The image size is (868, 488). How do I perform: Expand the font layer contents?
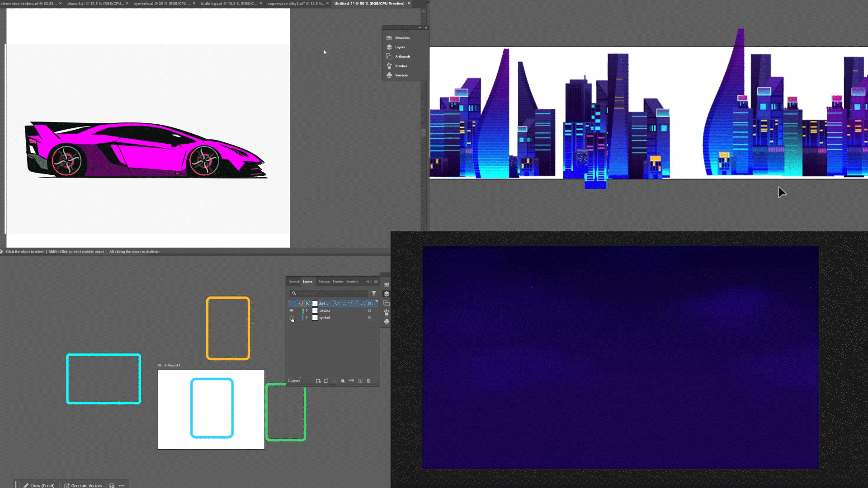[x=307, y=304]
